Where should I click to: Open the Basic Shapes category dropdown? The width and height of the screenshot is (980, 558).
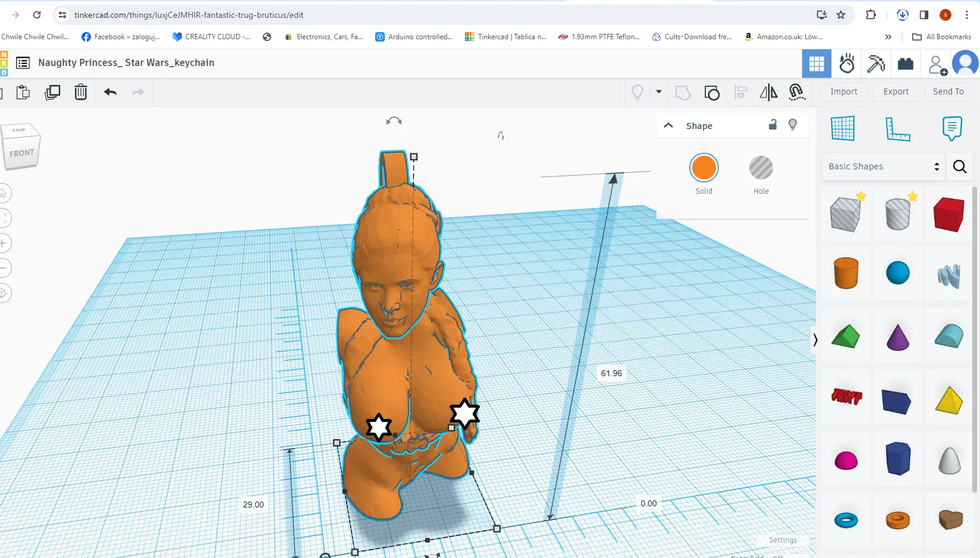coord(884,166)
